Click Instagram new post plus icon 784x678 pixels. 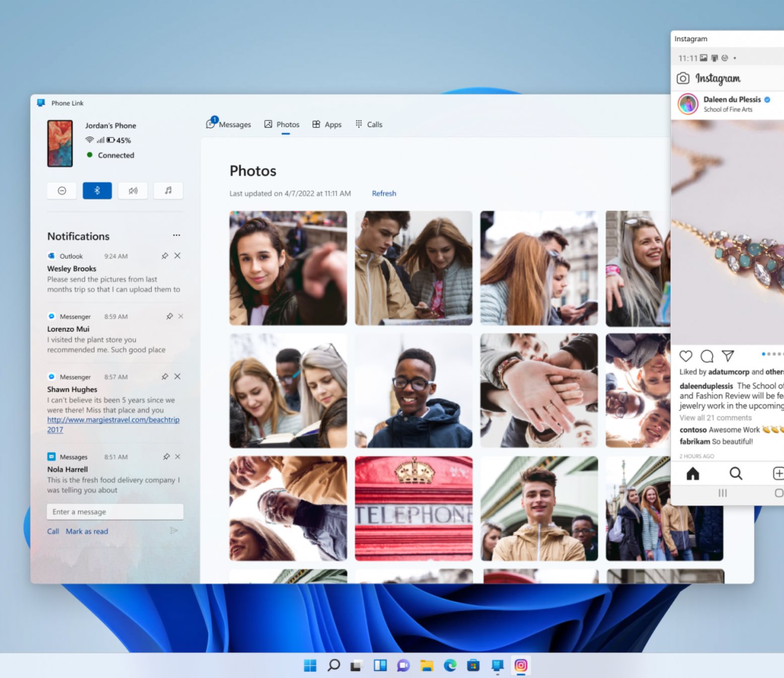point(778,473)
